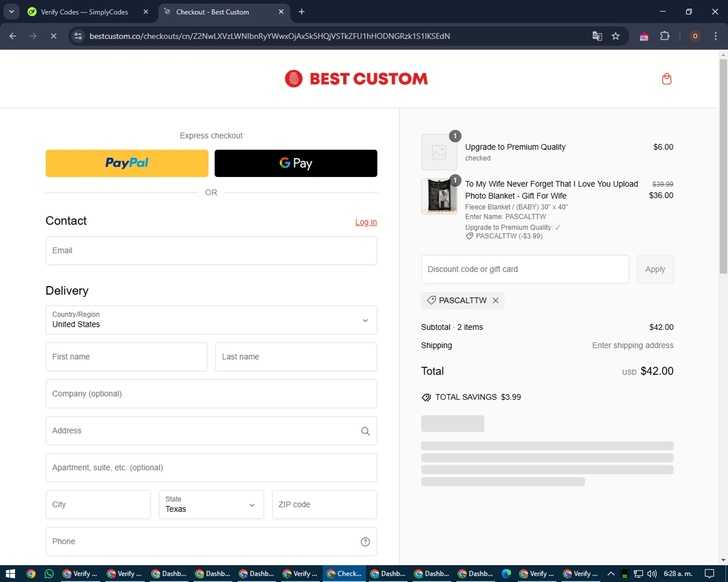This screenshot has width=728, height=582.
Task: Focus the Phone field
Action: pyautogui.click(x=211, y=541)
